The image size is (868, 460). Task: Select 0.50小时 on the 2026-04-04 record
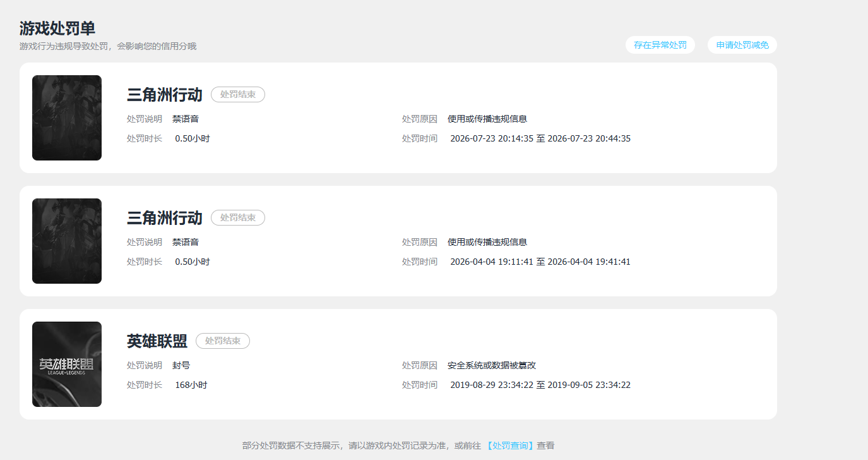(x=193, y=262)
